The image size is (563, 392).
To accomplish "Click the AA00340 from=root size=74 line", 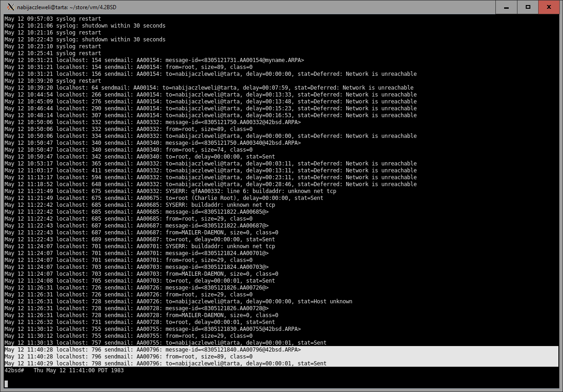I will pyautogui.click(x=128, y=150).
